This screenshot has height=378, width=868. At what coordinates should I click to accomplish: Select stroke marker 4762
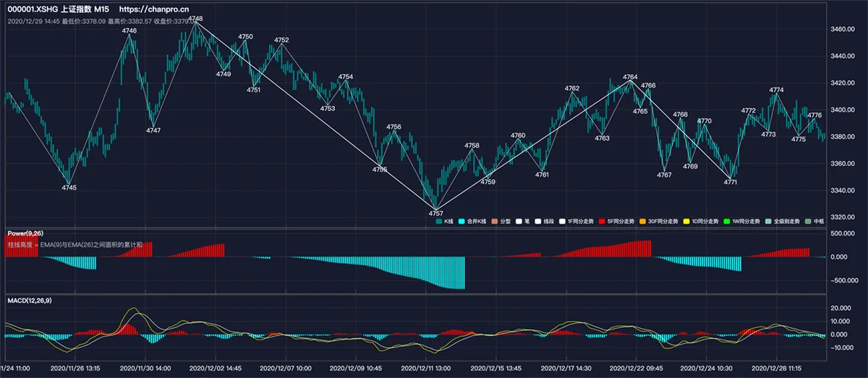click(572, 88)
